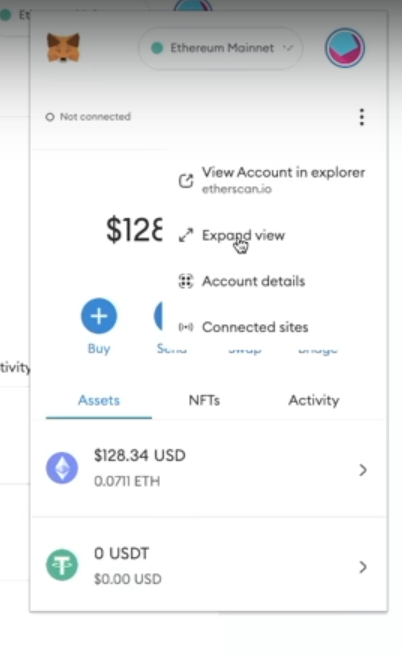402x655 pixels.
Task: Open the Ethereum Mainnet network dropdown
Action: [x=221, y=48]
